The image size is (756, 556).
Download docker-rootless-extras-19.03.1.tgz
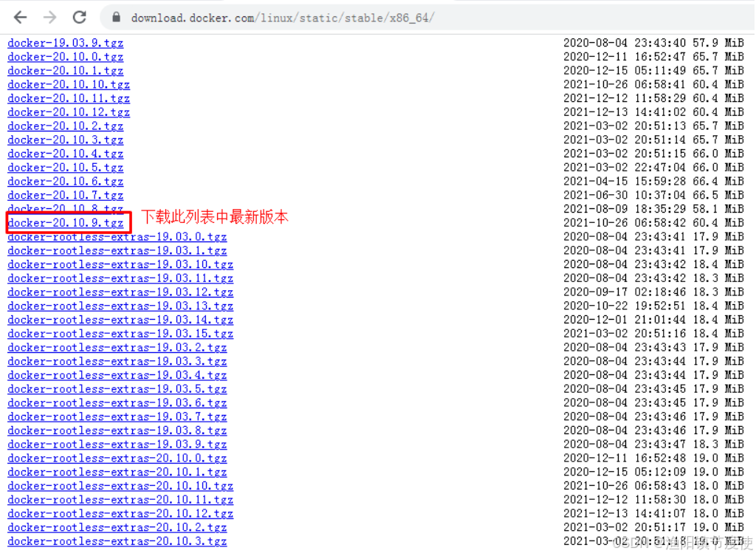coord(117,251)
